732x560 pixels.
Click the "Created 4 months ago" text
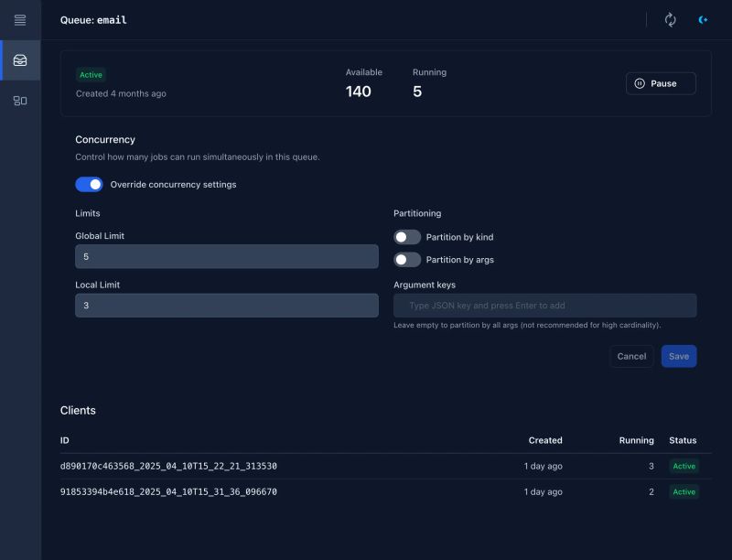(x=121, y=93)
